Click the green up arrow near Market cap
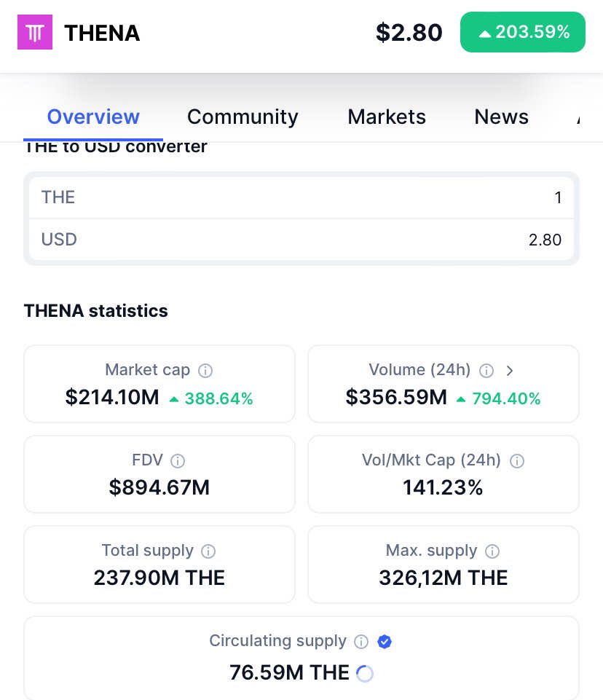 point(174,398)
